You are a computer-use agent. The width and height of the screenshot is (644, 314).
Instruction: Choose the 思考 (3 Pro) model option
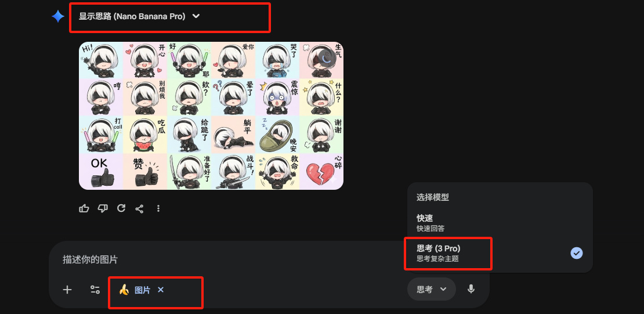[500, 253]
